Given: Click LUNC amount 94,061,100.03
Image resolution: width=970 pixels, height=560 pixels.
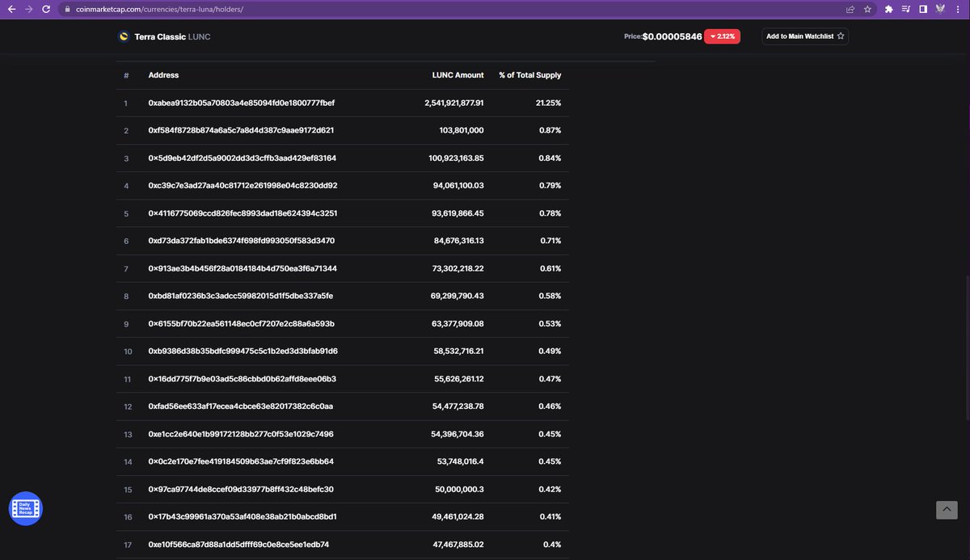Looking at the screenshot, I should (x=459, y=186).
